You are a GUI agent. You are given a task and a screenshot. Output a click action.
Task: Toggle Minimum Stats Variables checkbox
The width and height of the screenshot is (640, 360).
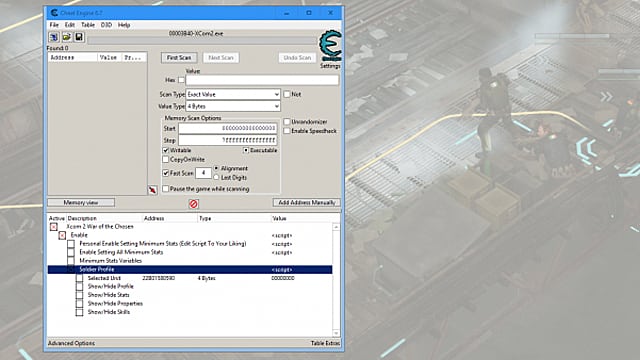click(x=71, y=261)
